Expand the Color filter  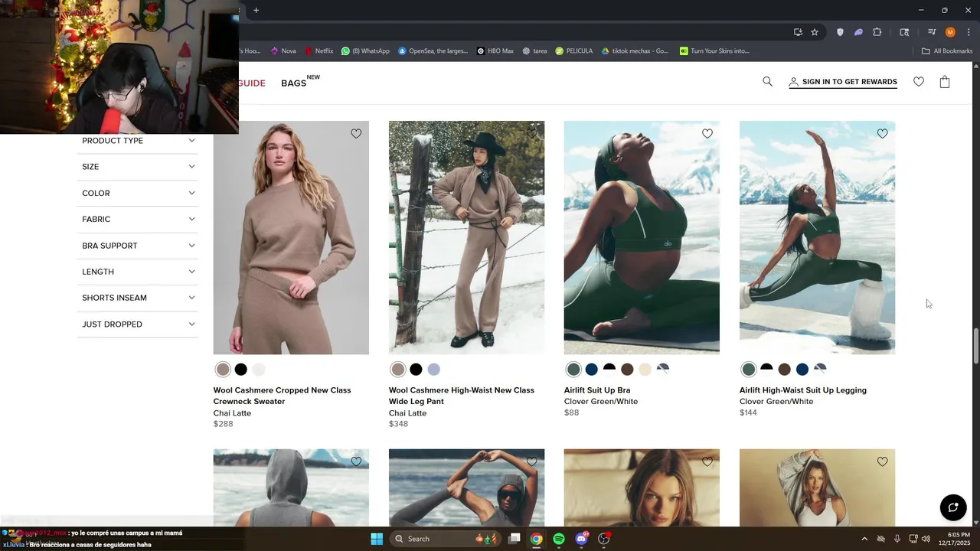pyautogui.click(x=138, y=193)
